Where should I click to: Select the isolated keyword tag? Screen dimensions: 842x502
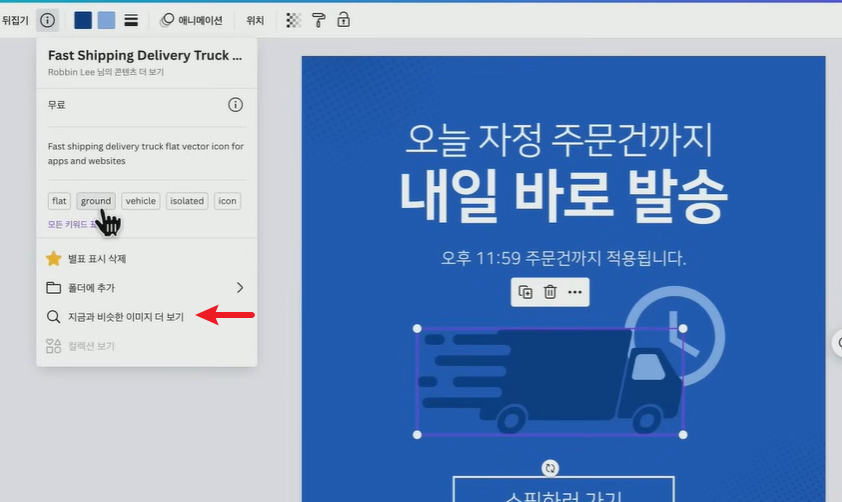click(187, 201)
